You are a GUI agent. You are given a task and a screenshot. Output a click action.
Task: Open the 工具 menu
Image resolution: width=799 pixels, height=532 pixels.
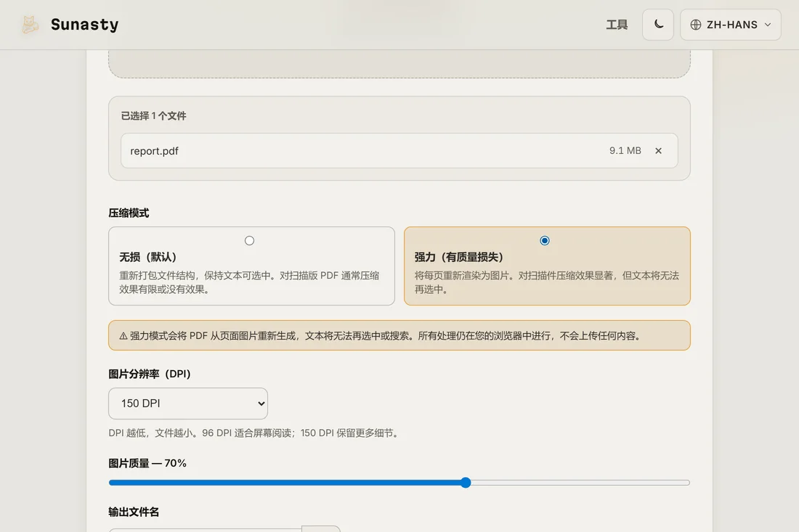click(x=617, y=25)
